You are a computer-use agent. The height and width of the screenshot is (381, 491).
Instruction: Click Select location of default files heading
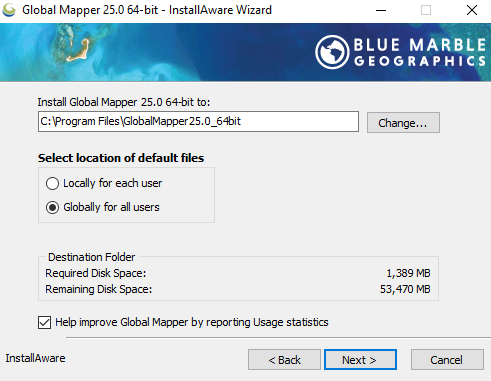[x=121, y=158]
